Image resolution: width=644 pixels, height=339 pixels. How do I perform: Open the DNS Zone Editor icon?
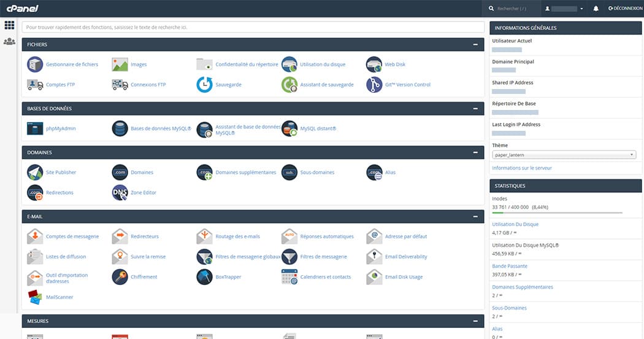click(120, 193)
